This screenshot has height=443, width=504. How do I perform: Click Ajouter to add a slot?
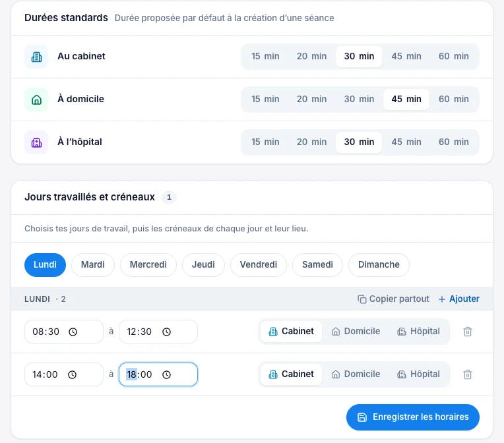tap(459, 299)
